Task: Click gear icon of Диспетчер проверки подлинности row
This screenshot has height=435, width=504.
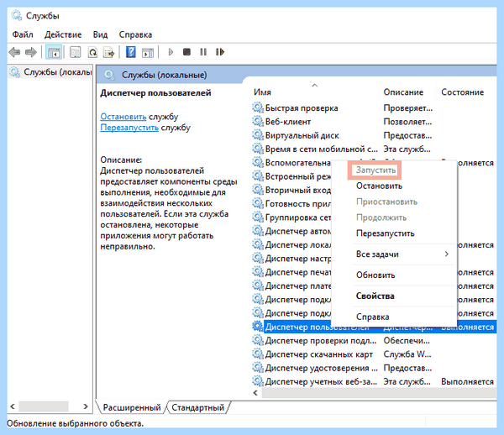Action: click(x=258, y=340)
